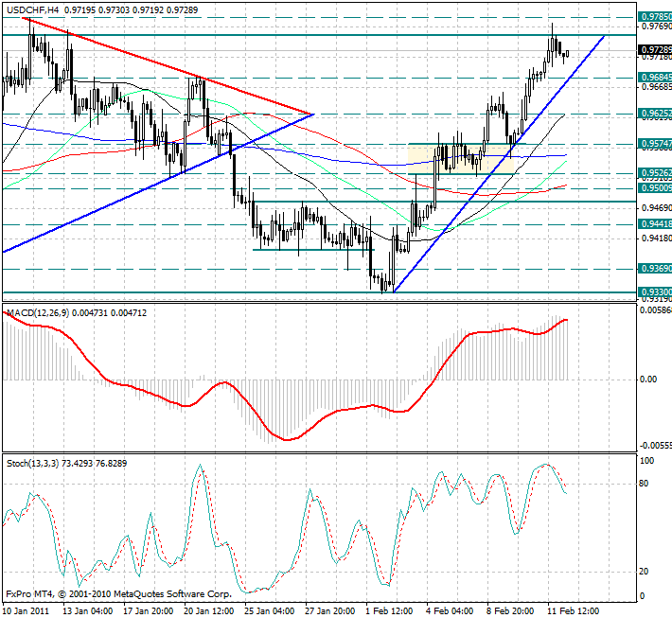Click the 1 Feb 12:00 time label
The width and height of the screenshot is (672, 618).
389,611
